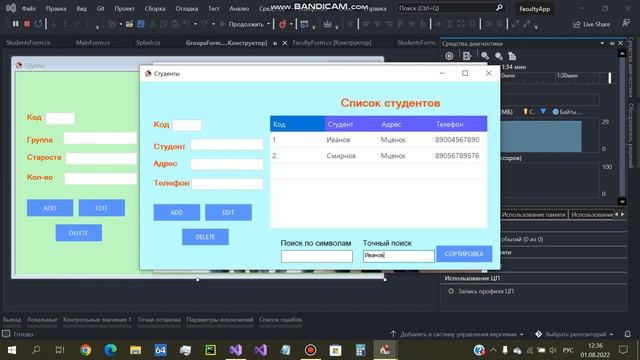Click ADD in the Группы window
This screenshot has height=360, width=640.
[50, 208]
